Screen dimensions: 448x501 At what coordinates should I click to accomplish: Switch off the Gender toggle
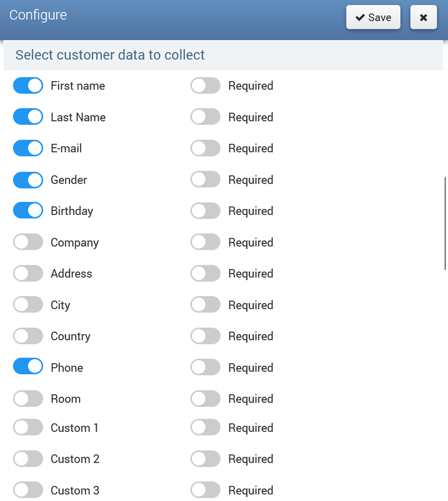[x=28, y=180]
